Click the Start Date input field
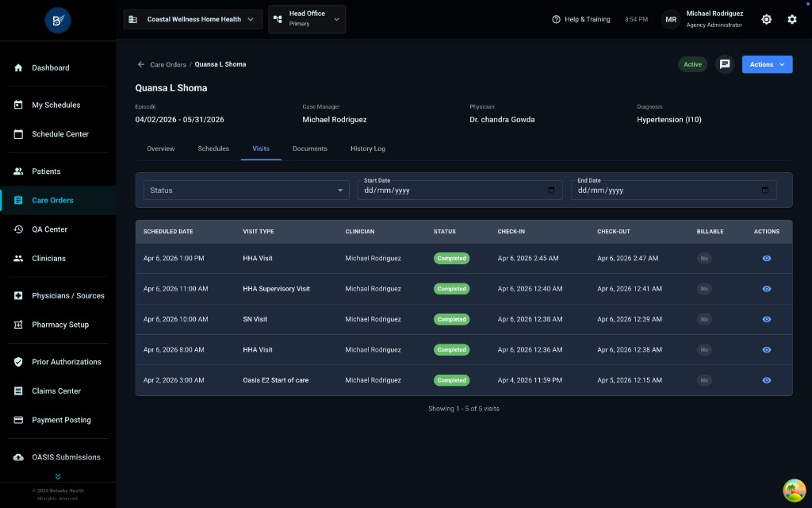 (x=459, y=190)
